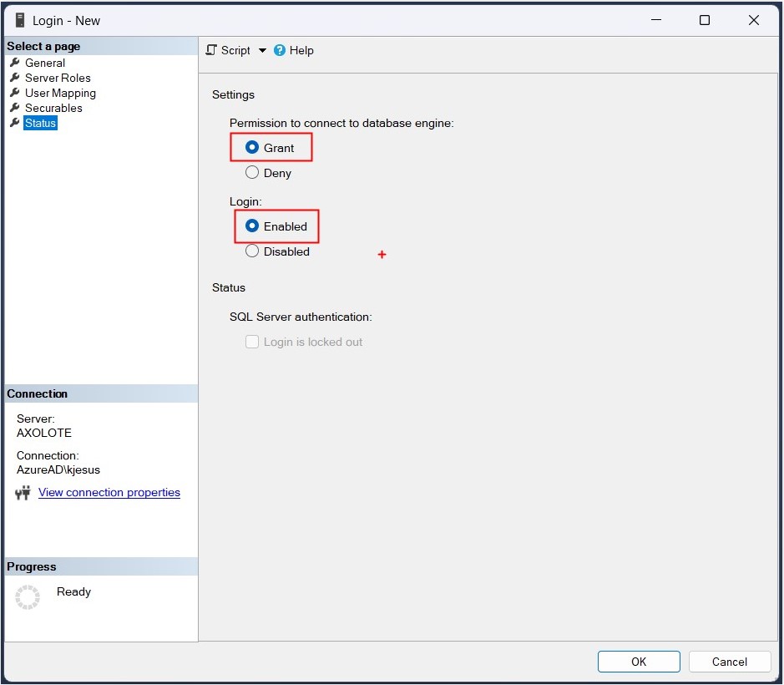This screenshot has height=685, width=784.
Task: Open the General page
Action: click(x=45, y=63)
